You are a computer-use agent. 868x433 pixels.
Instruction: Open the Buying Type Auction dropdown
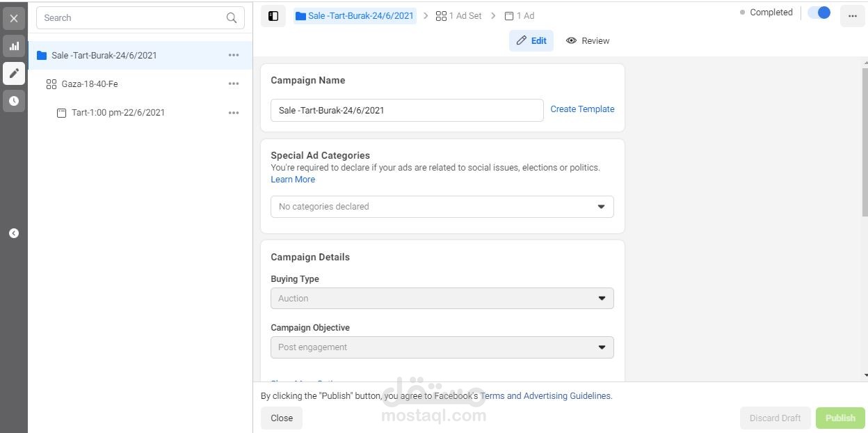[x=442, y=299]
